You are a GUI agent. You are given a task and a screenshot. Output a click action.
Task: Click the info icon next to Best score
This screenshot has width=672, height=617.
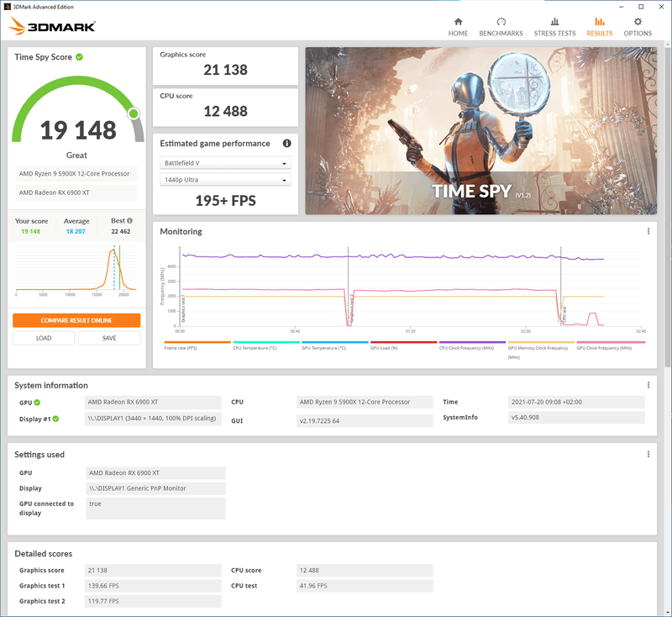[129, 221]
